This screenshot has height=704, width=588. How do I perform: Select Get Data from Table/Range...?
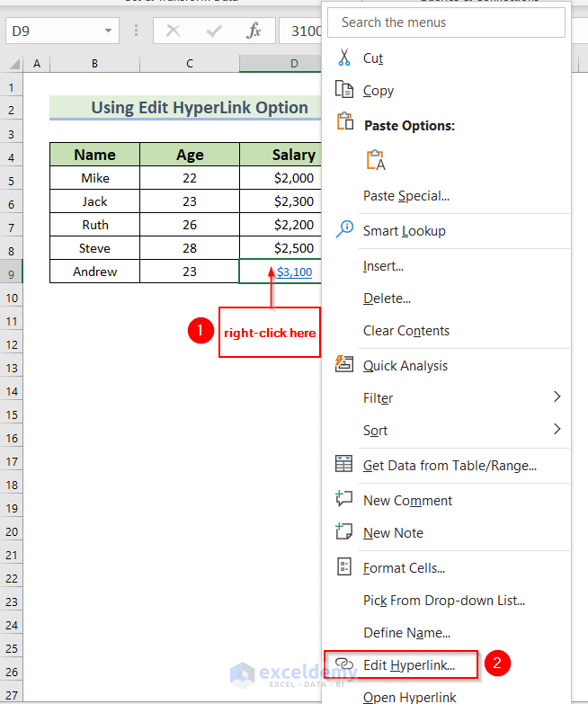447,465
